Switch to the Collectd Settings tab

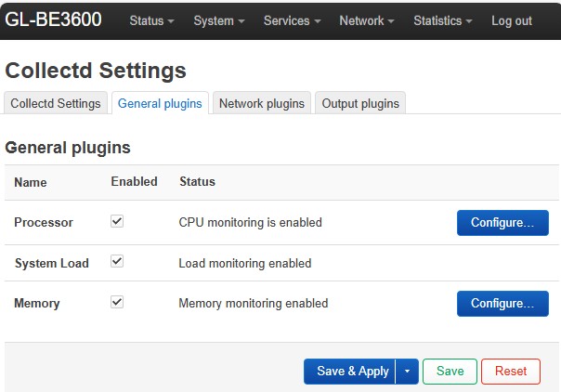pyautogui.click(x=56, y=103)
